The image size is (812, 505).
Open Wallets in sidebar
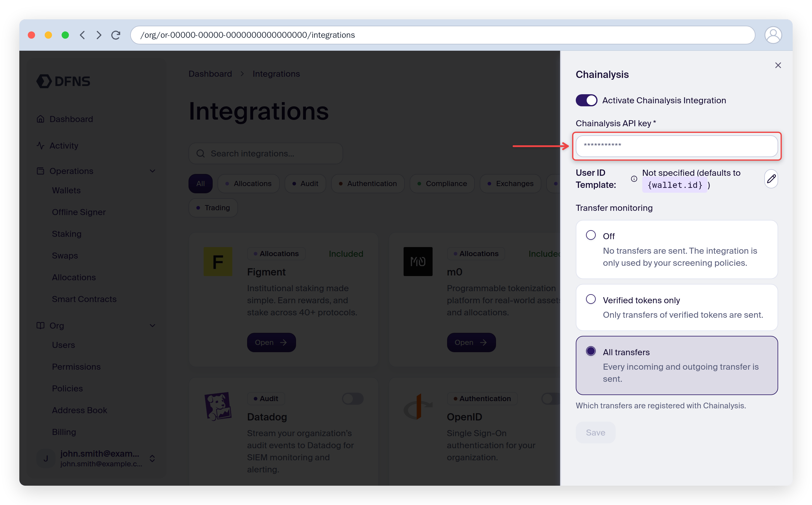tap(66, 190)
